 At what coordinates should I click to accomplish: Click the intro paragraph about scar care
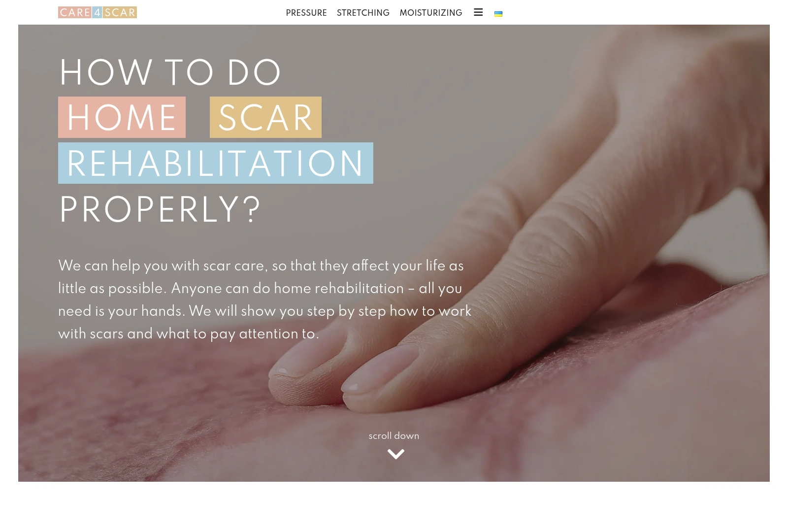click(x=265, y=299)
